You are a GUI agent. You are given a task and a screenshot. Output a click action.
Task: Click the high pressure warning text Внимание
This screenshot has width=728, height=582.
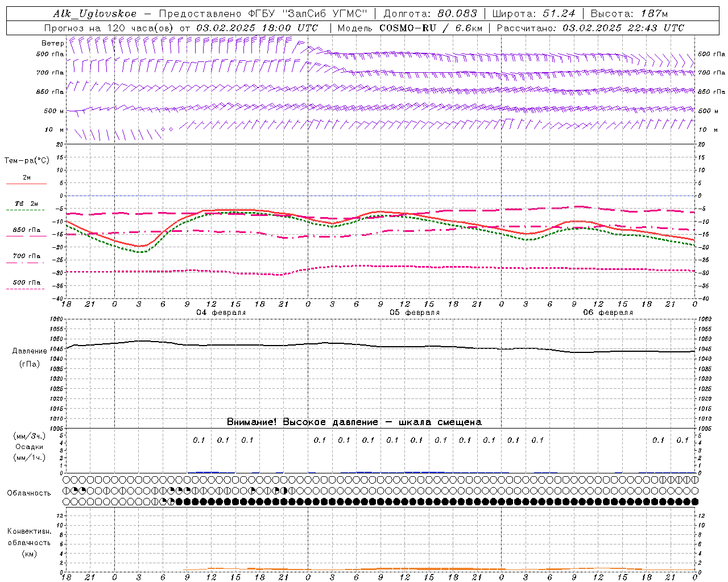[x=354, y=422]
